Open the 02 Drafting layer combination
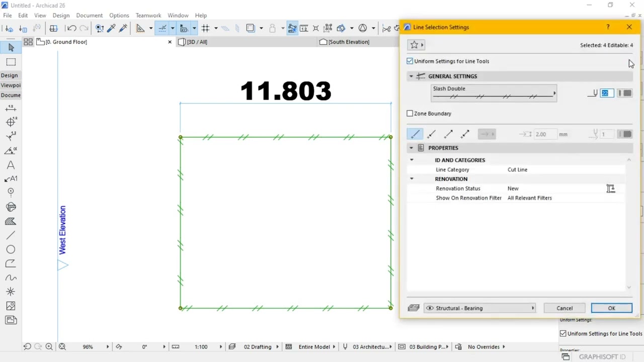Viewport: 644px width, 362px height. [x=258, y=347]
